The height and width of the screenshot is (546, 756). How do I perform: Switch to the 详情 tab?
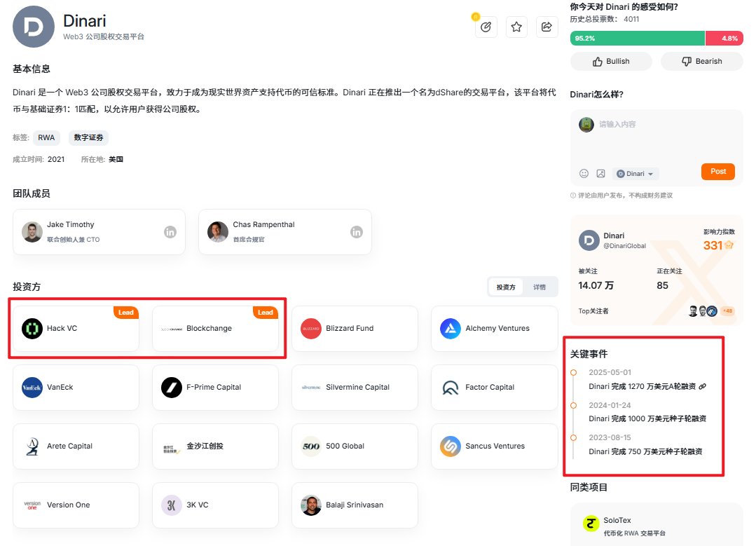539,287
